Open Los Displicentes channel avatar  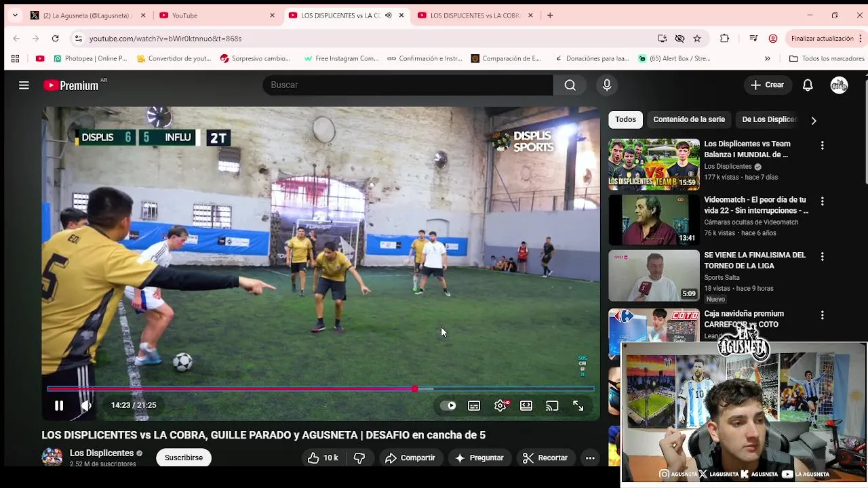(x=52, y=457)
